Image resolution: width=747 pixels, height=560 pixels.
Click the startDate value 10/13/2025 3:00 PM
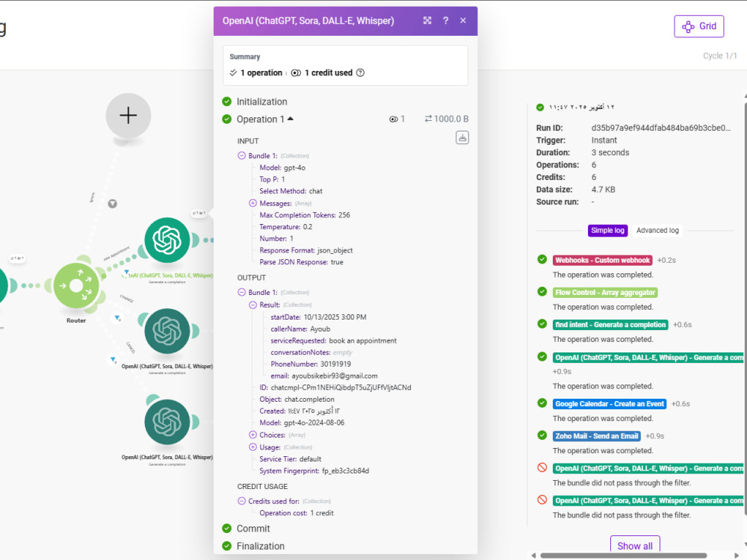pyautogui.click(x=335, y=317)
